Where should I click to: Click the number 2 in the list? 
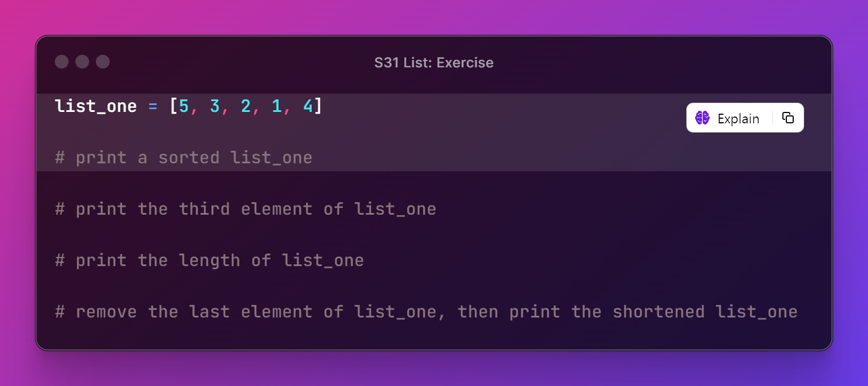(246, 106)
